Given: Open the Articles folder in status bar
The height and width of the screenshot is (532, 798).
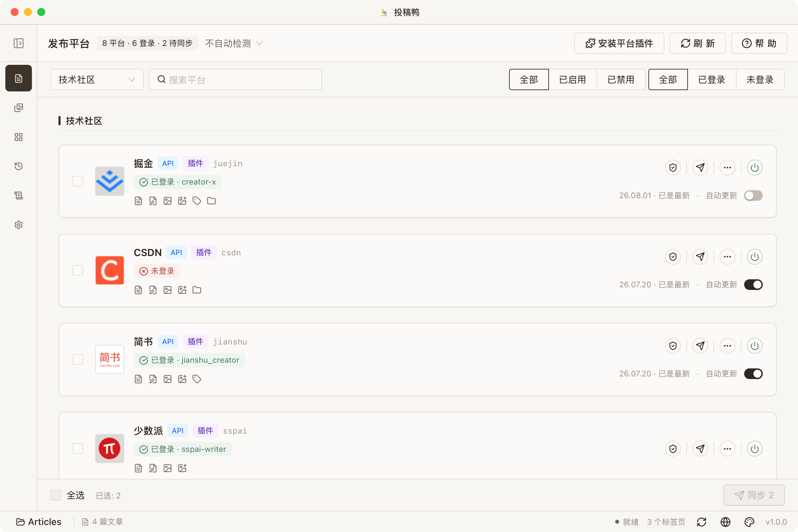Looking at the screenshot, I should (39, 522).
